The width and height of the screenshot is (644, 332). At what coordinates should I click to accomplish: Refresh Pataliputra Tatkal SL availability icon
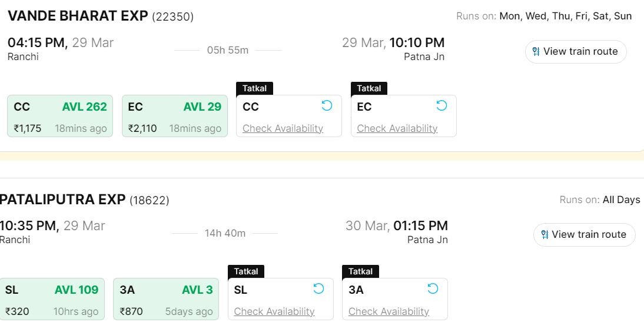tap(318, 288)
